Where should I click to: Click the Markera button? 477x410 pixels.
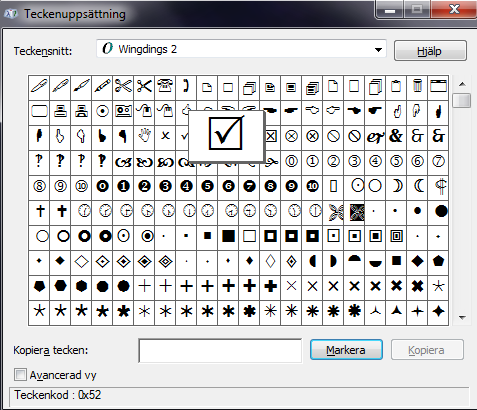(346, 350)
